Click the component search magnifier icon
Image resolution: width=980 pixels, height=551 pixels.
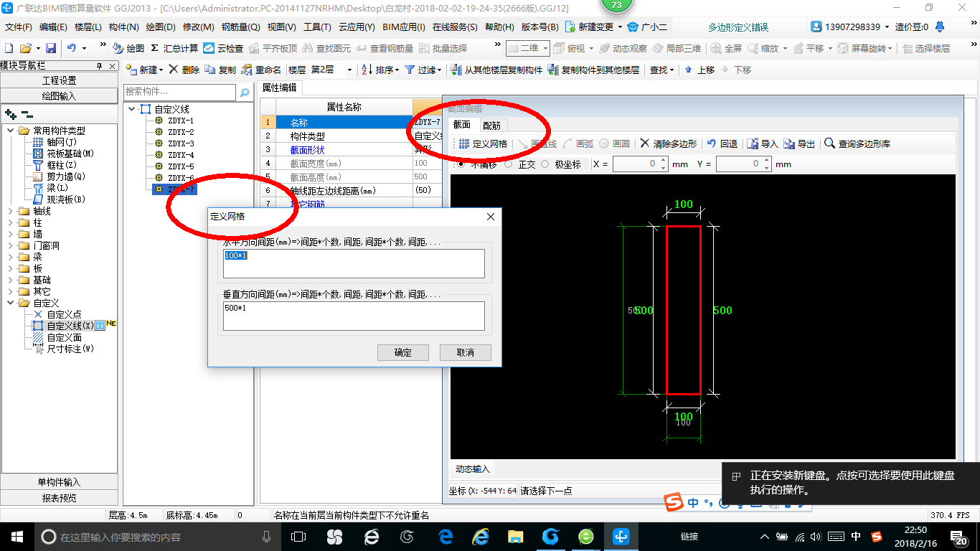tap(245, 93)
